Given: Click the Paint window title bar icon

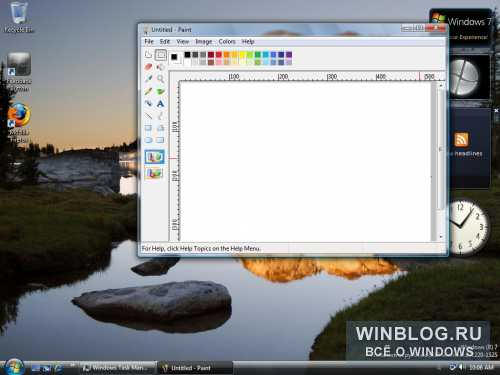Looking at the screenshot, I should click(146, 30).
